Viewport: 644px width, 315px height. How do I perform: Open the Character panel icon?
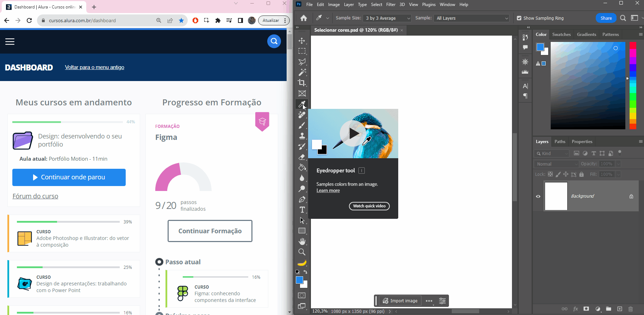tap(525, 86)
